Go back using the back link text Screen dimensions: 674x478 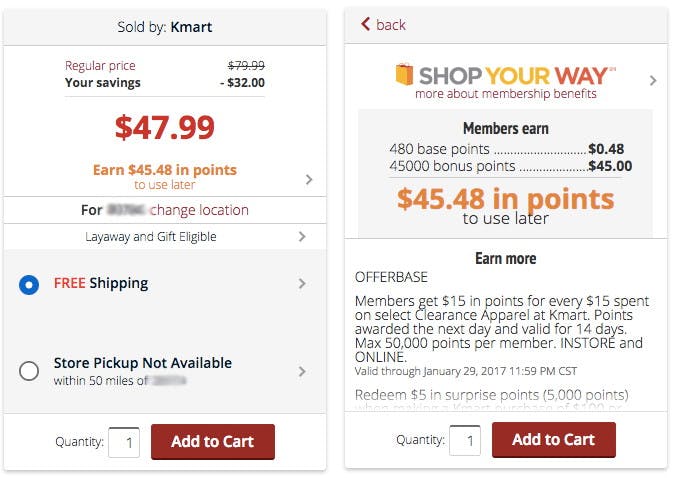[391, 24]
